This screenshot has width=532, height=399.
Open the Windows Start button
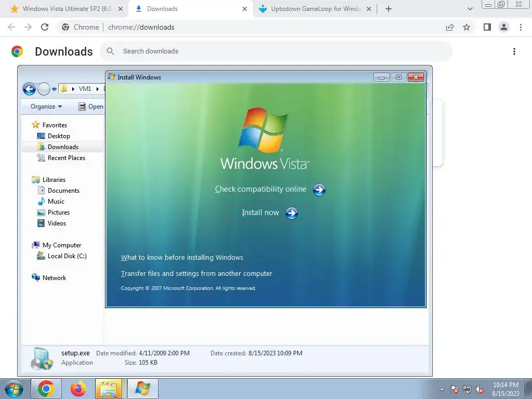pyautogui.click(x=14, y=389)
